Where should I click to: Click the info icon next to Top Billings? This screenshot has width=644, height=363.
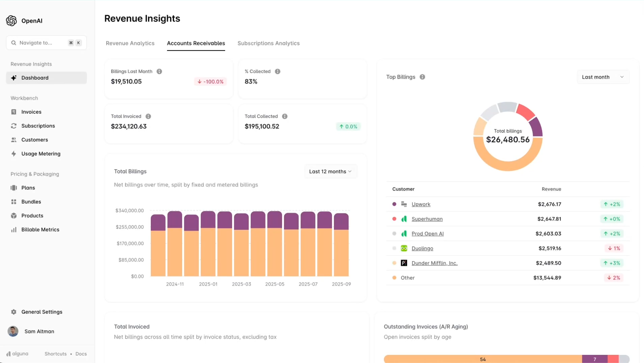click(x=423, y=77)
